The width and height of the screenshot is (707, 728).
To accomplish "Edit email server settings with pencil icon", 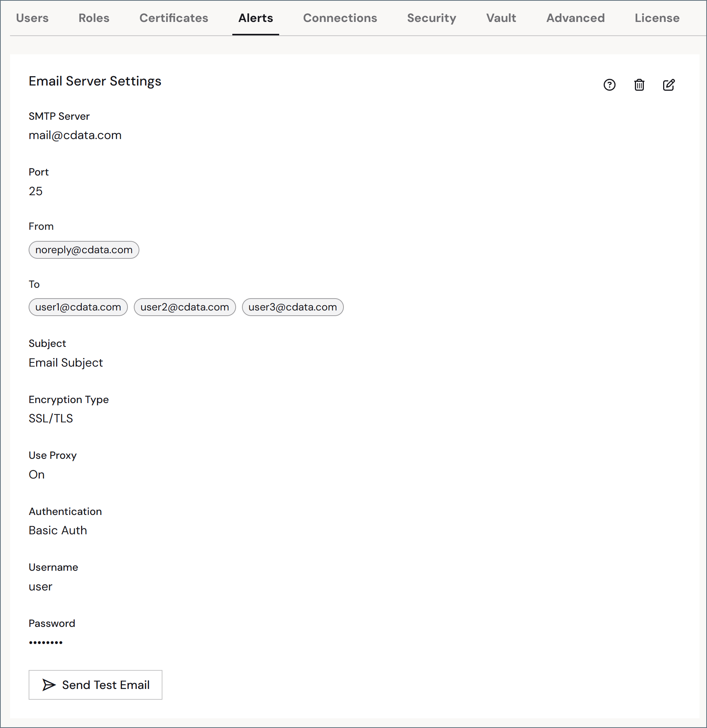I will tap(669, 85).
